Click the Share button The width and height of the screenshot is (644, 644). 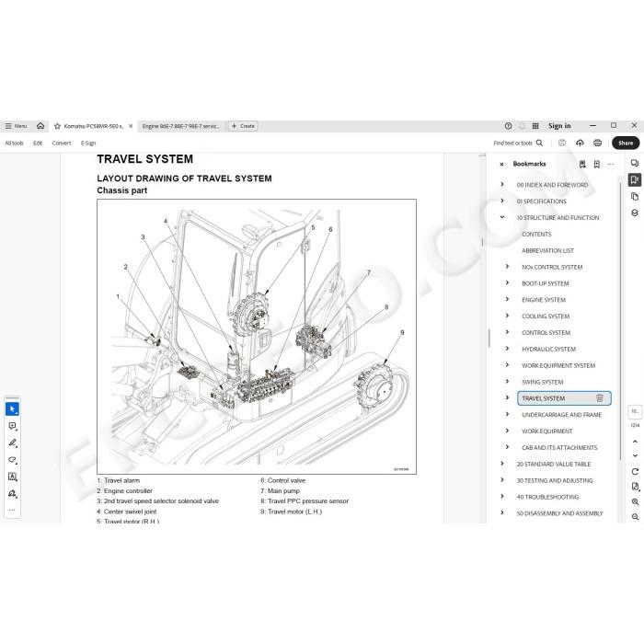[626, 143]
